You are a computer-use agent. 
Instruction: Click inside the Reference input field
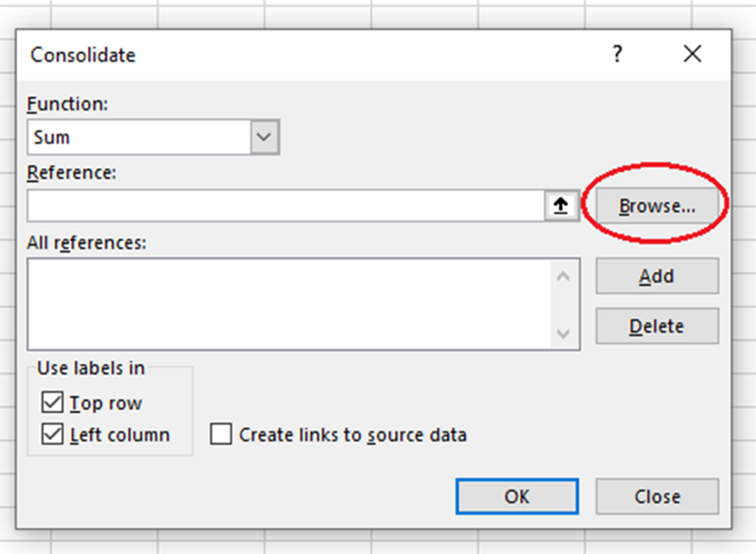pos(283,204)
